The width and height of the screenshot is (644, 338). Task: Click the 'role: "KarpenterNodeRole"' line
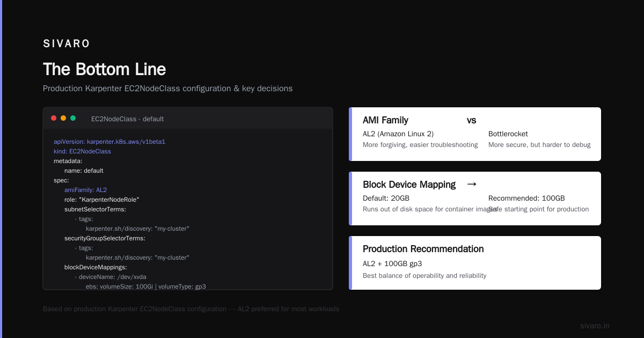coord(102,200)
